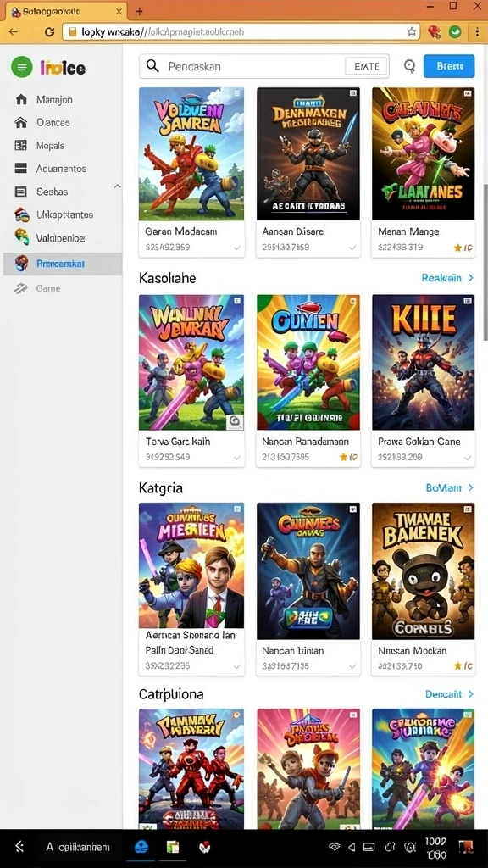Click browser reload icon
The width and height of the screenshot is (488, 868).
[x=49, y=31]
